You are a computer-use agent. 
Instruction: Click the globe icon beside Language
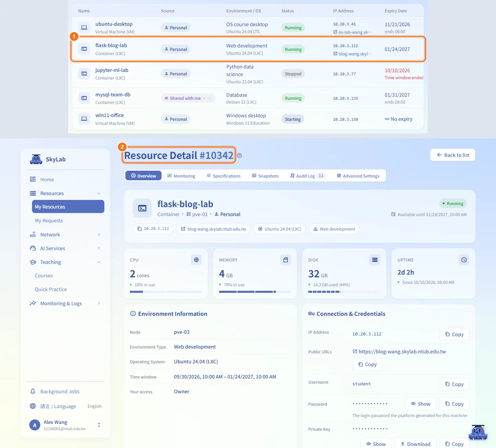(x=33, y=406)
